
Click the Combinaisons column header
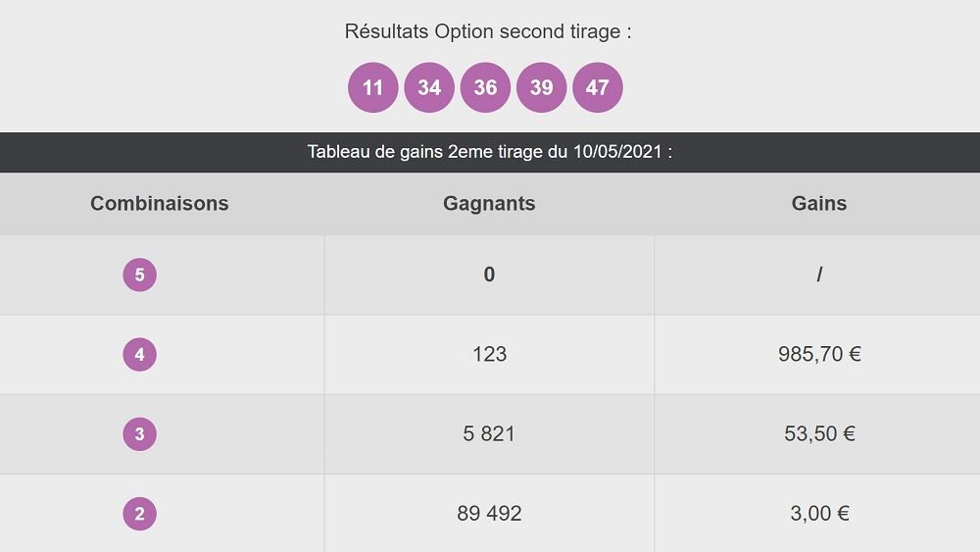tap(160, 204)
